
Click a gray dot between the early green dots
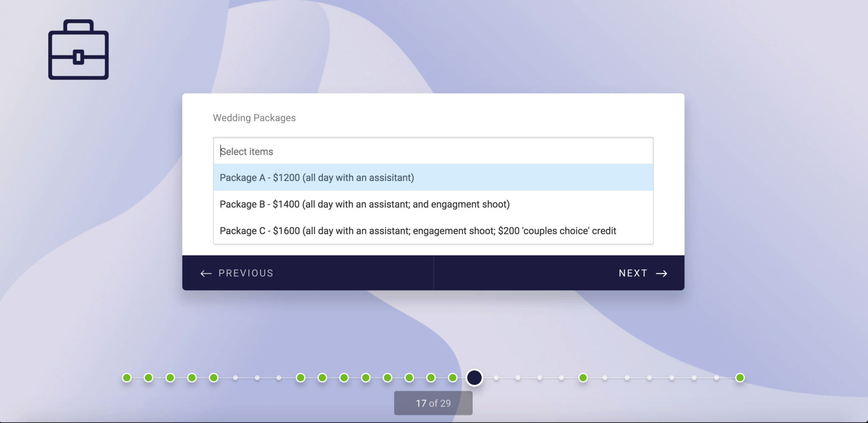(x=257, y=377)
